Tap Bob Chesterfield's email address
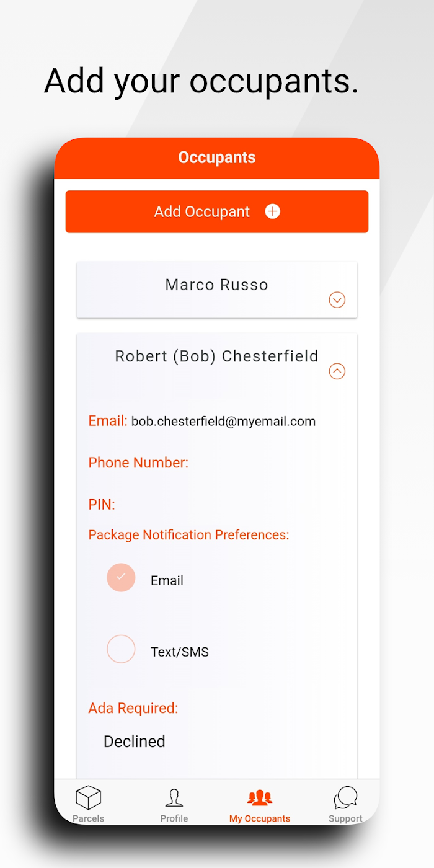Viewport: 434px width, 868px height. (223, 422)
